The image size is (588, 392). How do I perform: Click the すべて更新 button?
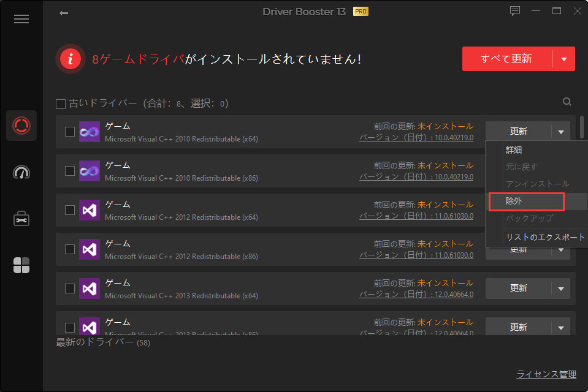[x=507, y=59]
